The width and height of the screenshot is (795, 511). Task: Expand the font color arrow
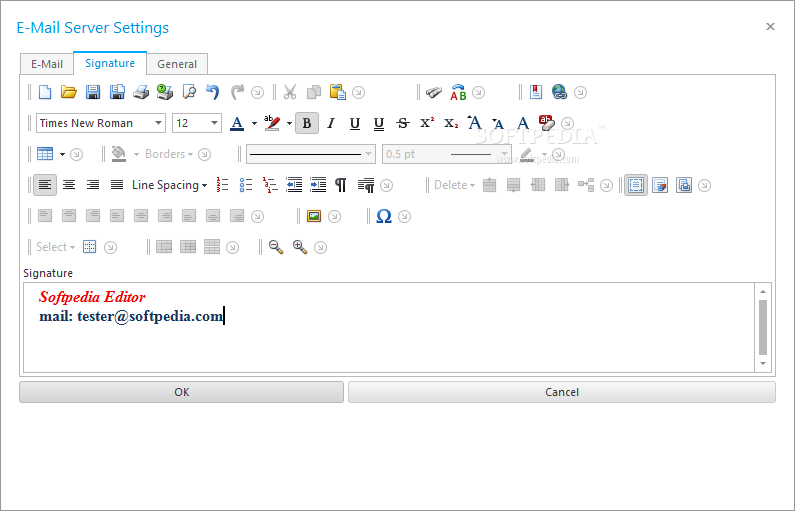(254, 123)
